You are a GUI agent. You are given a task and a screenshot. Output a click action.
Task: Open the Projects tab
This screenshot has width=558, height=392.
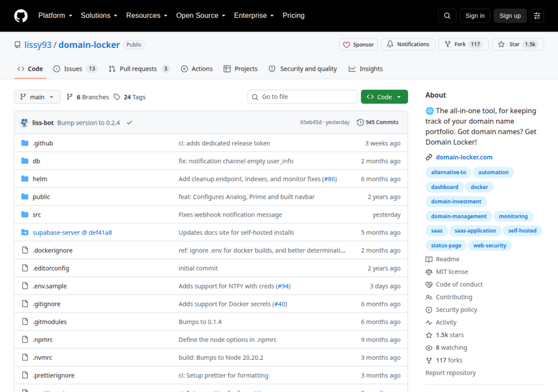240,69
